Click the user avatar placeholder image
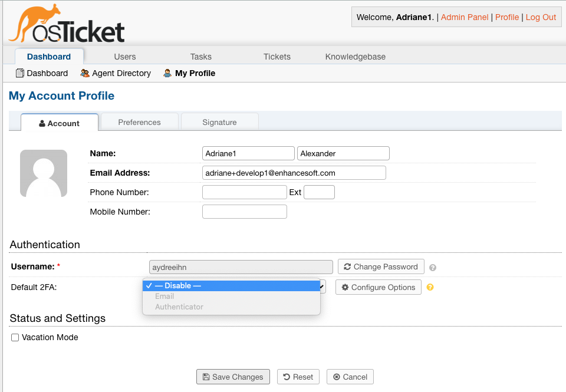566x392 pixels. point(44,173)
